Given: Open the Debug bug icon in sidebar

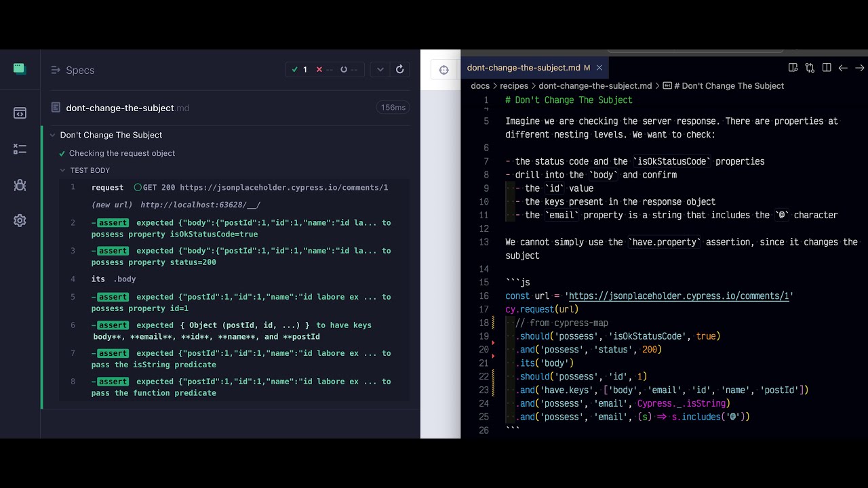Looking at the screenshot, I should (x=20, y=185).
